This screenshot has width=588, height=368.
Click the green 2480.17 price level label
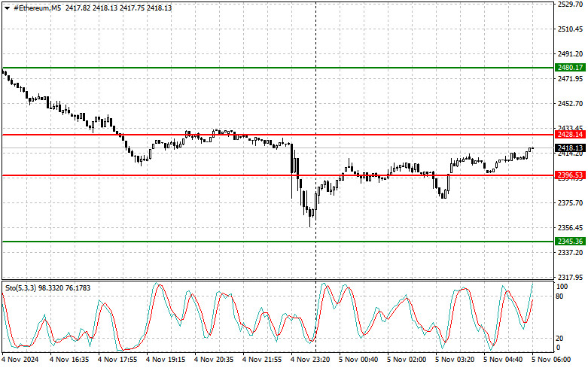(x=570, y=68)
